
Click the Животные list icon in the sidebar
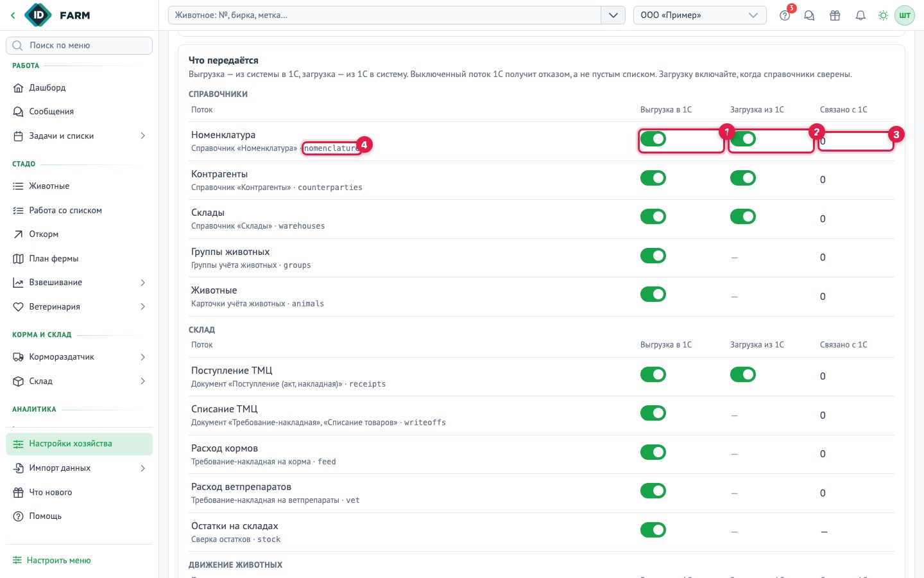18,186
